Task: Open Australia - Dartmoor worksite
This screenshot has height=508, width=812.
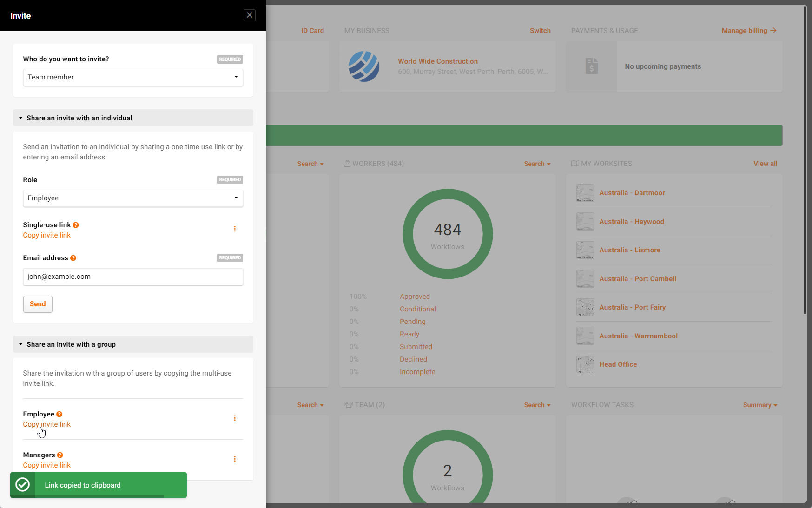Action: (632, 193)
